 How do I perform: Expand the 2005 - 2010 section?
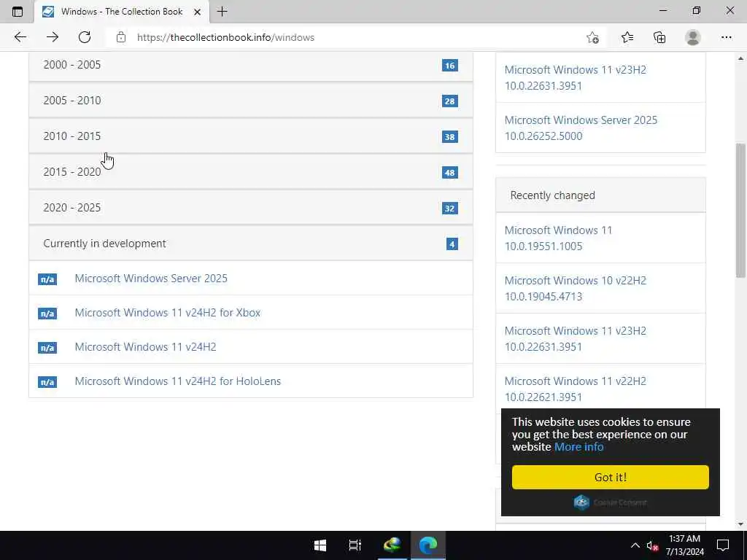click(251, 101)
